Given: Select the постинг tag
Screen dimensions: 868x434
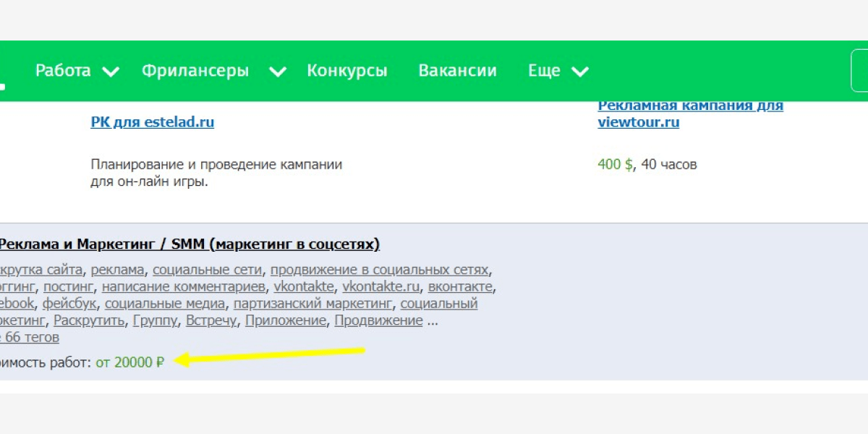Looking at the screenshot, I should pyautogui.click(x=69, y=287).
